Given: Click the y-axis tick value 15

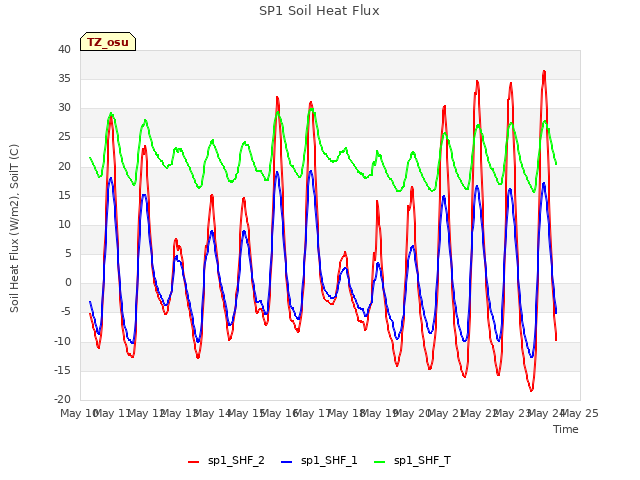Looking at the screenshot, I should point(64,195).
